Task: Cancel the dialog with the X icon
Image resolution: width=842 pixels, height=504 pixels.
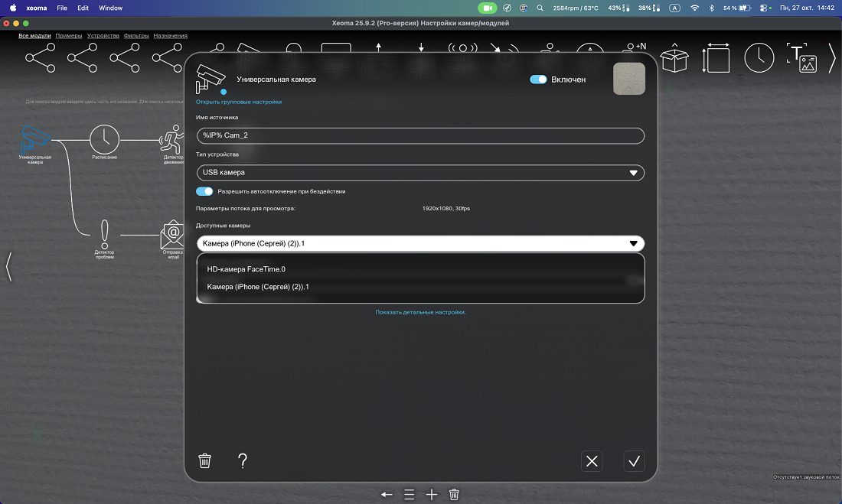Action: (x=592, y=460)
